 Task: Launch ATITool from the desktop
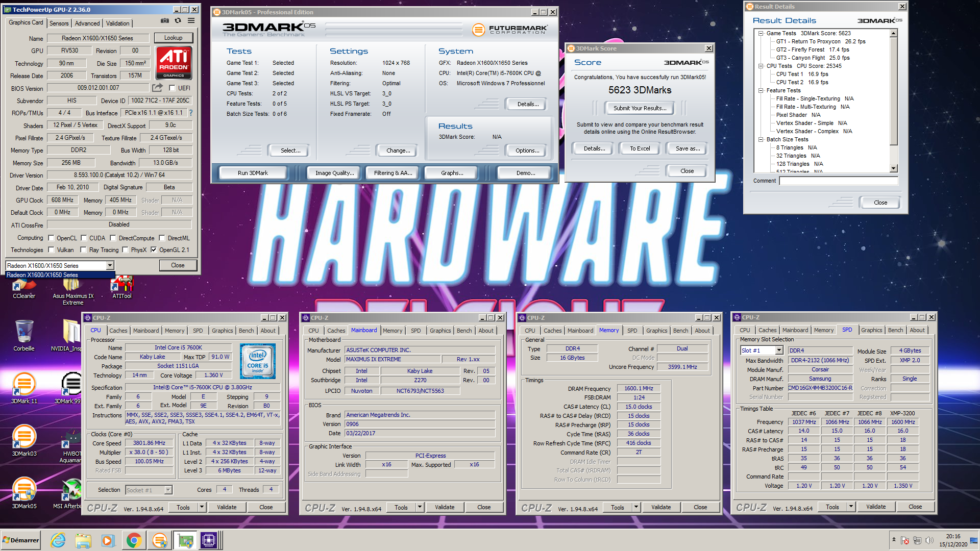point(122,287)
